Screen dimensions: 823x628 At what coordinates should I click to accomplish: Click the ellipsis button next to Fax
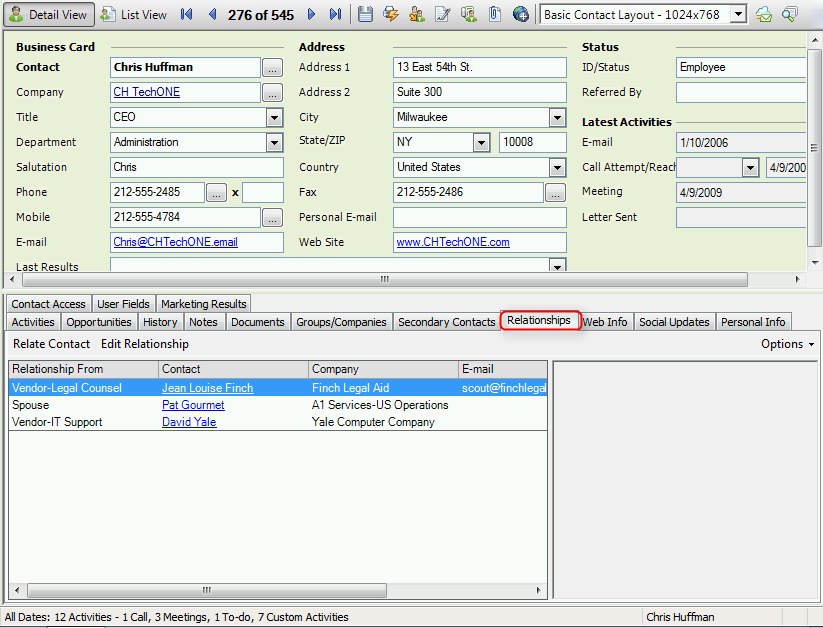click(555, 193)
